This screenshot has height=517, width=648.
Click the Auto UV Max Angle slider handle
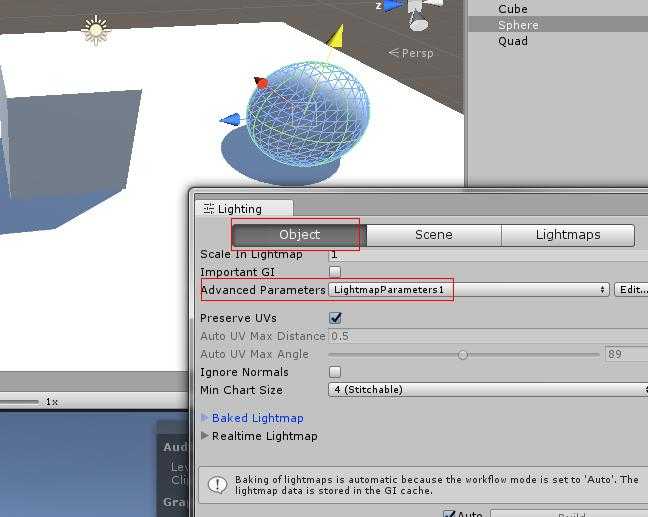point(463,355)
